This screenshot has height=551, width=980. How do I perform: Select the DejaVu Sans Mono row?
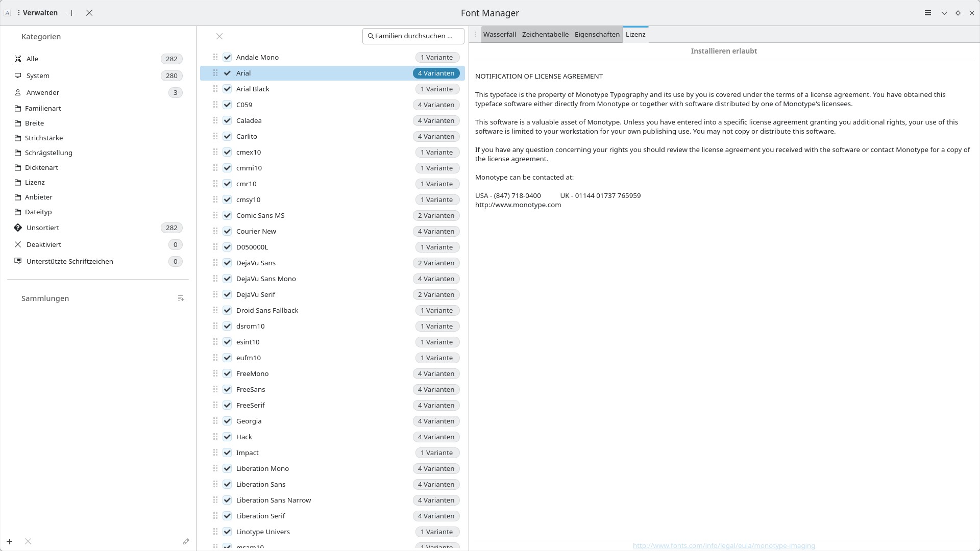[332, 279]
